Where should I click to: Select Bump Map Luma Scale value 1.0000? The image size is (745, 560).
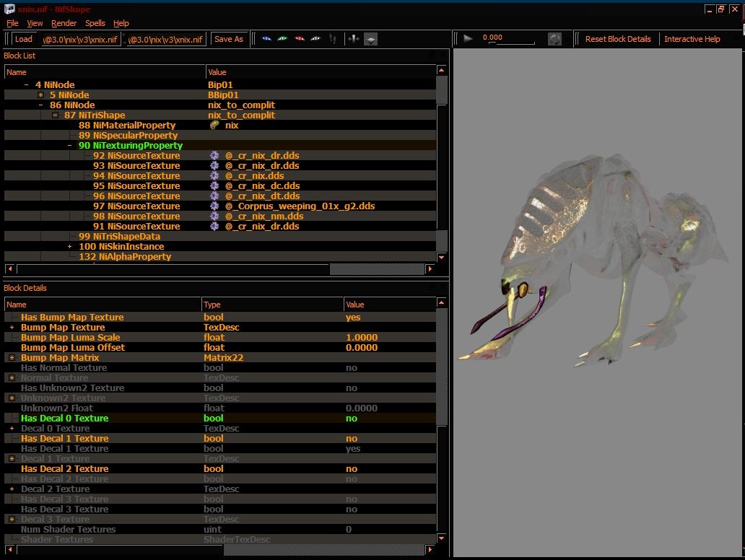362,337
